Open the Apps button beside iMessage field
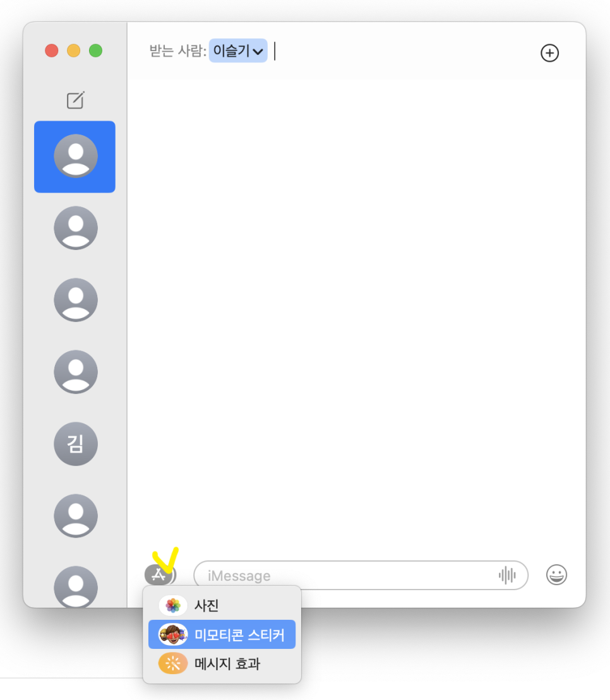610x700 pixels. 160,574
